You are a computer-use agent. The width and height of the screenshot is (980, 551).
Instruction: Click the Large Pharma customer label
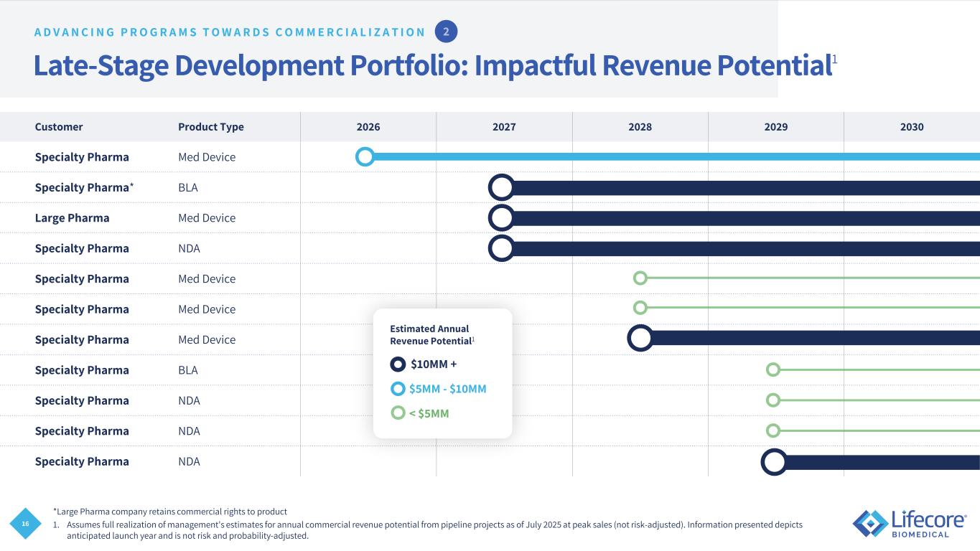[x=72, y=218]
